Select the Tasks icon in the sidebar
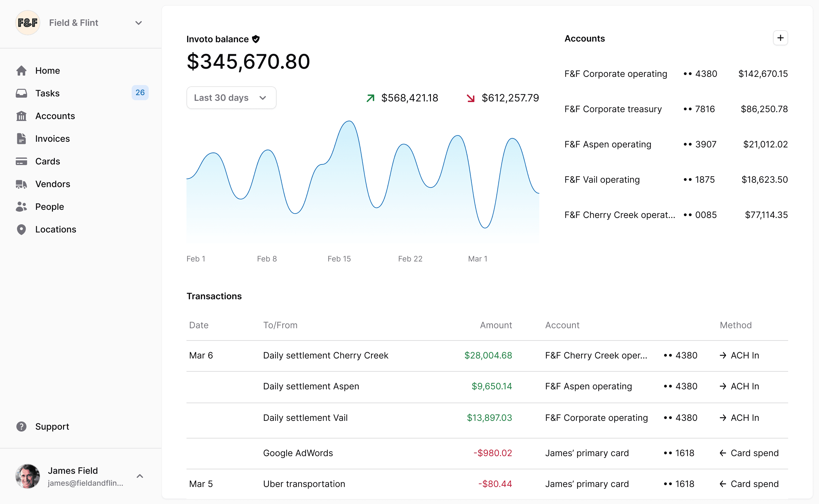 click(x=22, y=93)
